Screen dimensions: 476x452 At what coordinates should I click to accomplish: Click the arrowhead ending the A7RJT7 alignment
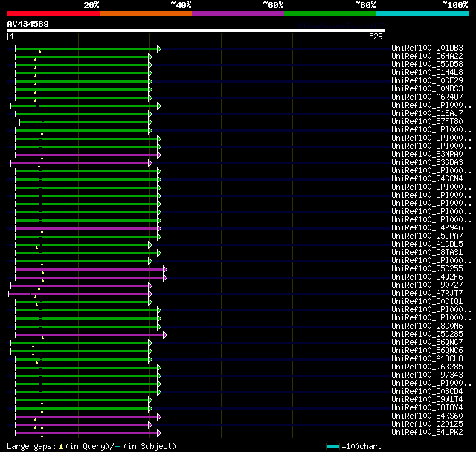pyautogui.click(x=150, y=294)
